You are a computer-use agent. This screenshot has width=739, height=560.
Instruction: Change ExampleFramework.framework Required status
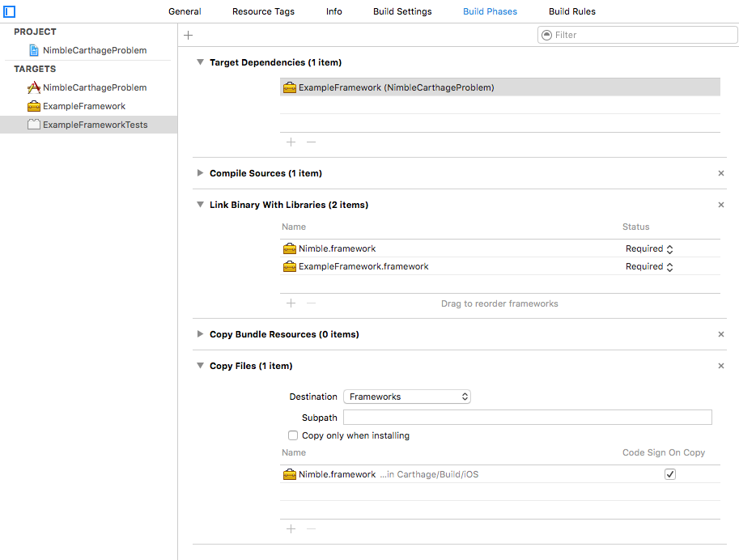649,267
